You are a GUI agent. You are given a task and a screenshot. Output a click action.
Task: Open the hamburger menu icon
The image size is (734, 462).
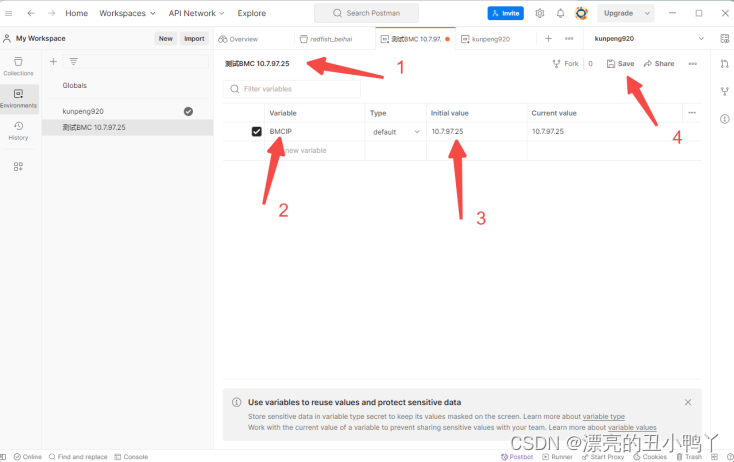(x=8, y=13)
